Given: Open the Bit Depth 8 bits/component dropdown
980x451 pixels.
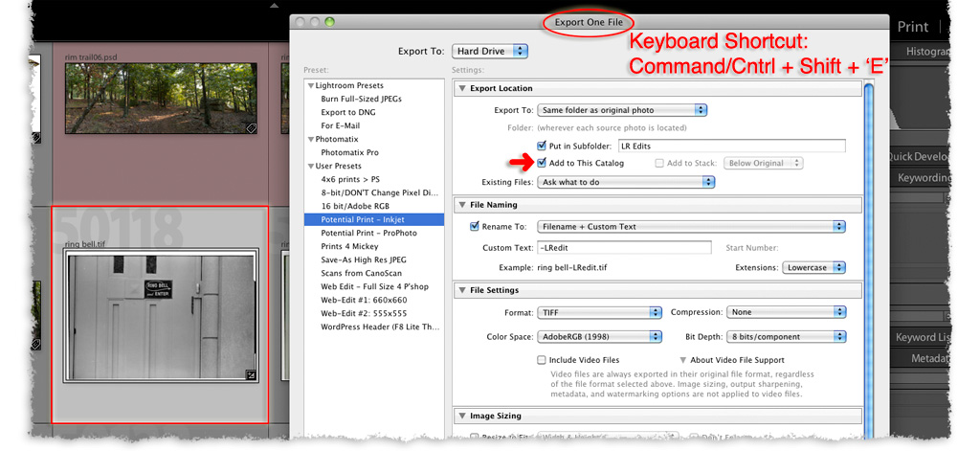Looking at the screenshot, I should pyautogui.click(x=786, y=336).
